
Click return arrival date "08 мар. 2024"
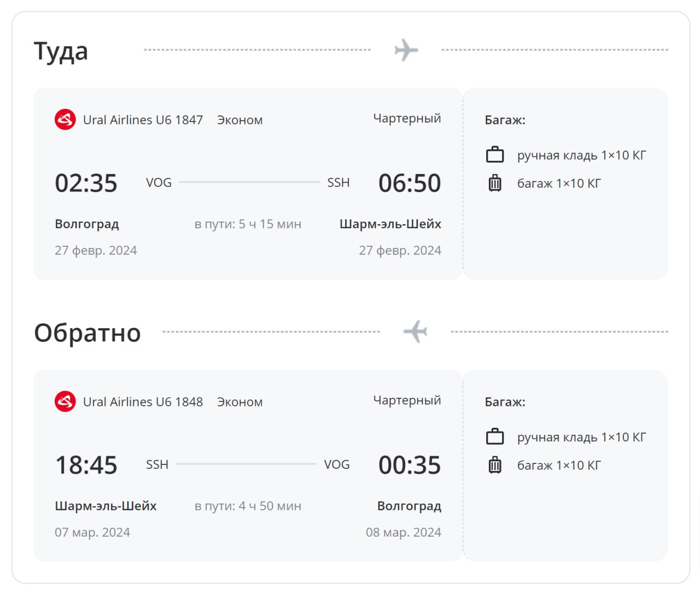click(x=404, y=532)
